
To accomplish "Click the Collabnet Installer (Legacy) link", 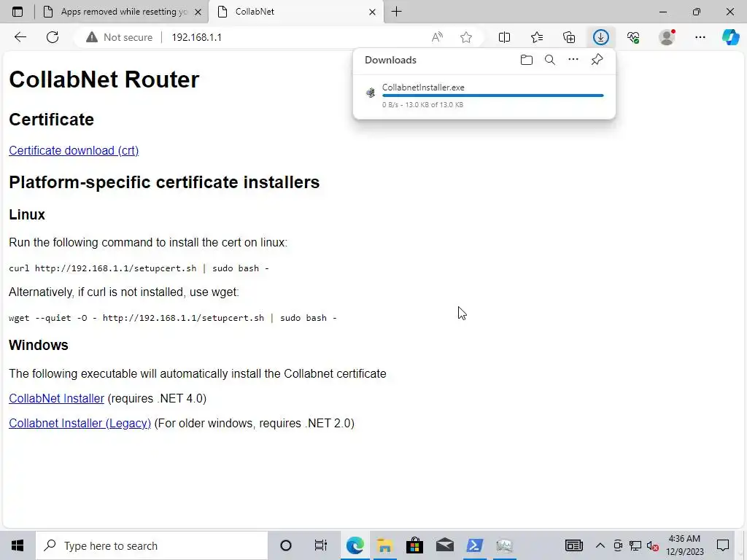I will pyautogui.click(x=80, y=423).
